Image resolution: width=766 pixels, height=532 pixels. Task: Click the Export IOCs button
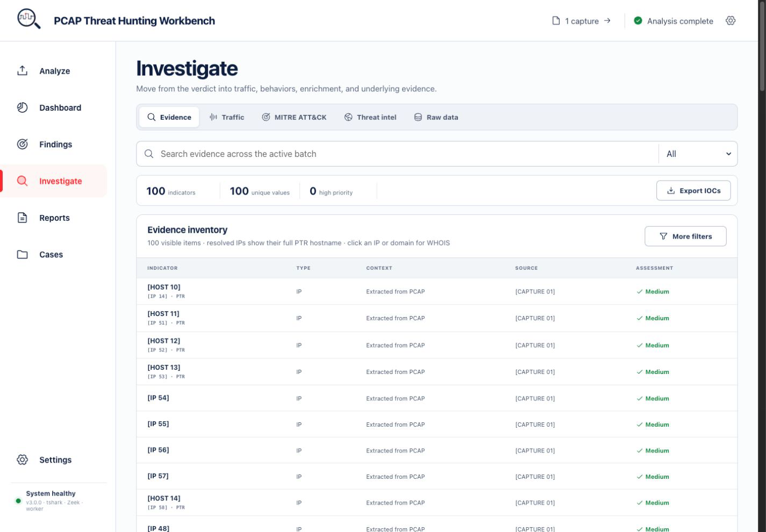[693, 191]
